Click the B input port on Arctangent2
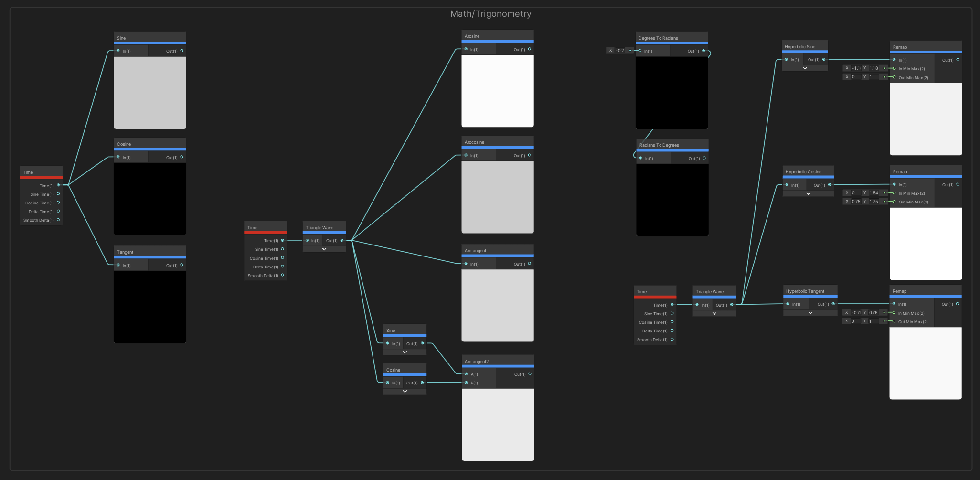The height and width of the screenshot is (480, 980). (466, 383)
